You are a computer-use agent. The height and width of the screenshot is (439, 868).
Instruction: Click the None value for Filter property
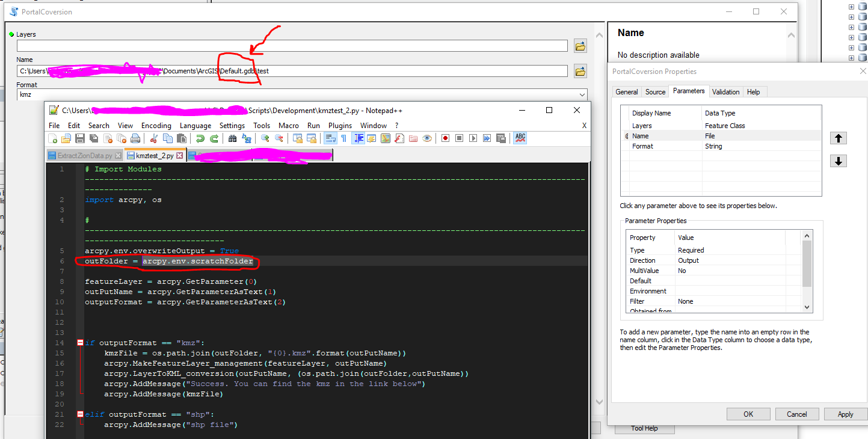click(x=685, y=301)
